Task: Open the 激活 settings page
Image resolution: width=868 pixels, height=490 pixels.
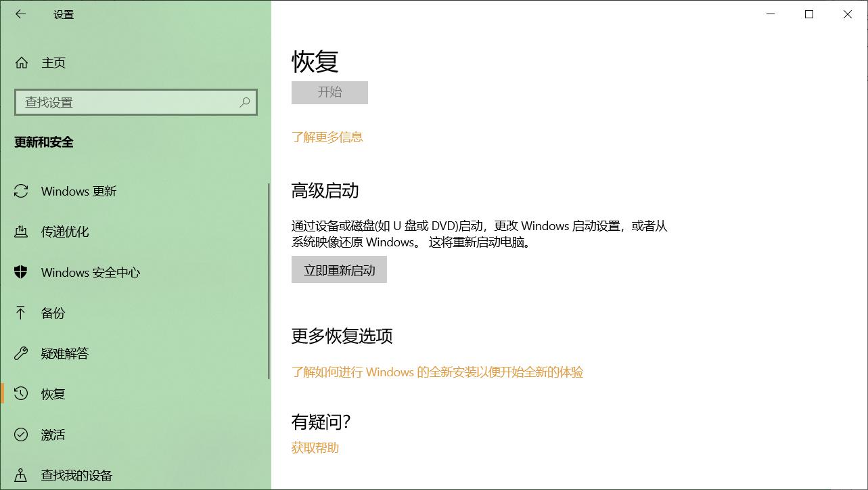Action: pyautogui.click(x=52, y=435)
